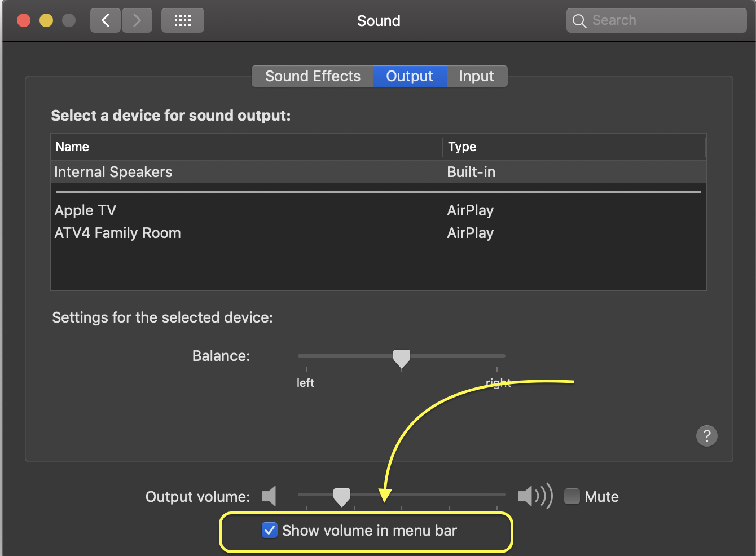
Task: Center the Balance slider handle
Action: click(x=401, y=358)
